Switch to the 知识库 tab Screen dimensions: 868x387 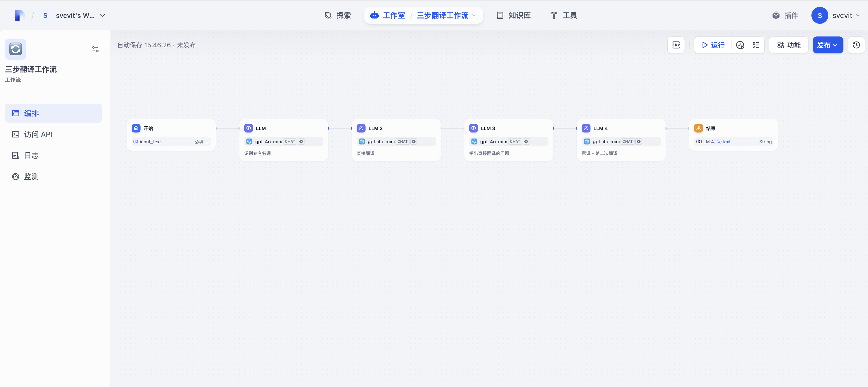point(514,16)
